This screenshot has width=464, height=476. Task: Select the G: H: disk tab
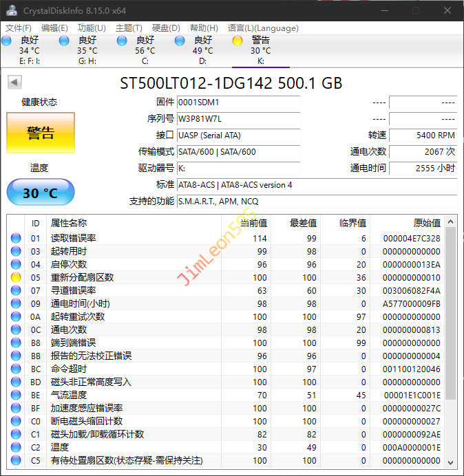(x=87, y=50)
